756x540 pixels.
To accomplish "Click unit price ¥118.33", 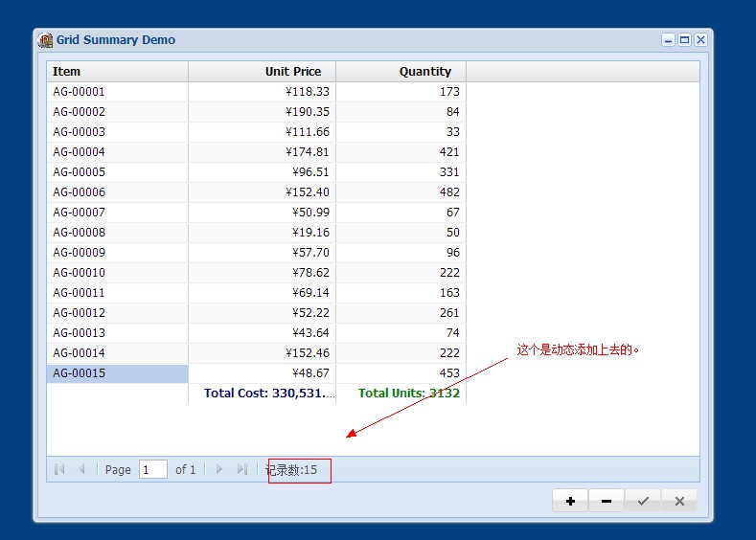I will 262,92.
